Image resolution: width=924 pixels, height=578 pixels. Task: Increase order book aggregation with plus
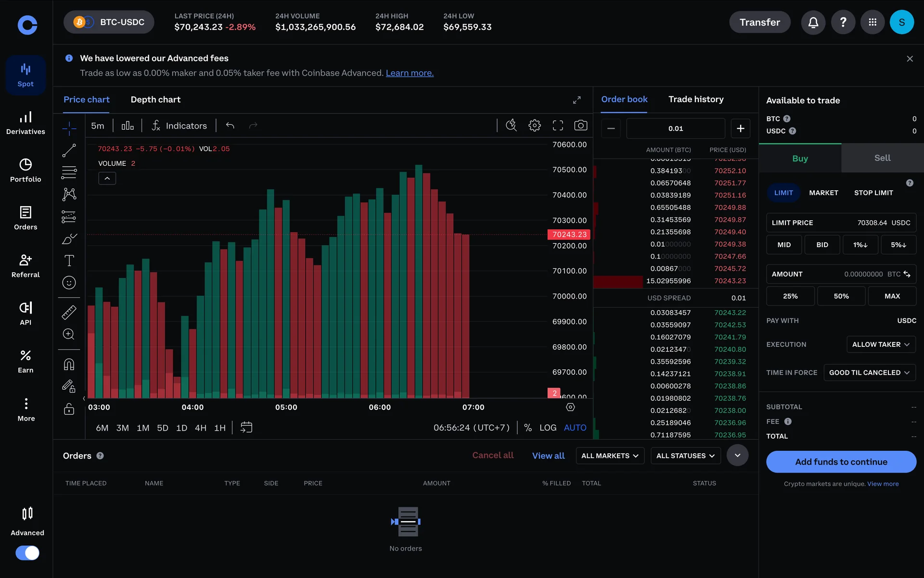coord(740,129)
